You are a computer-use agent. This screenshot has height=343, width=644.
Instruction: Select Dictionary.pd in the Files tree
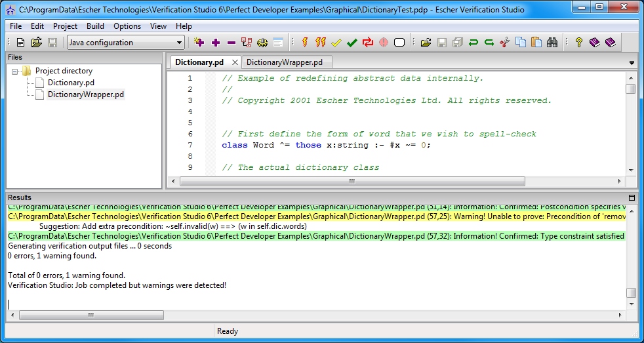[x=71, y=83]
